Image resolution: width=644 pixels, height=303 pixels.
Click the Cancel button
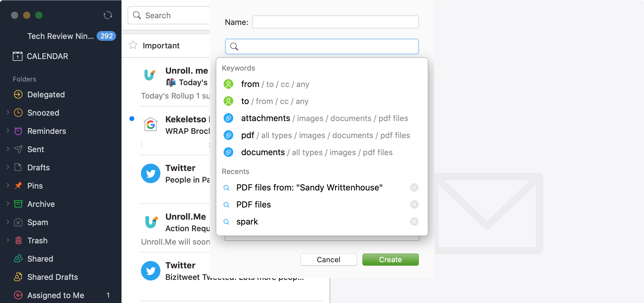click(329, 259)
